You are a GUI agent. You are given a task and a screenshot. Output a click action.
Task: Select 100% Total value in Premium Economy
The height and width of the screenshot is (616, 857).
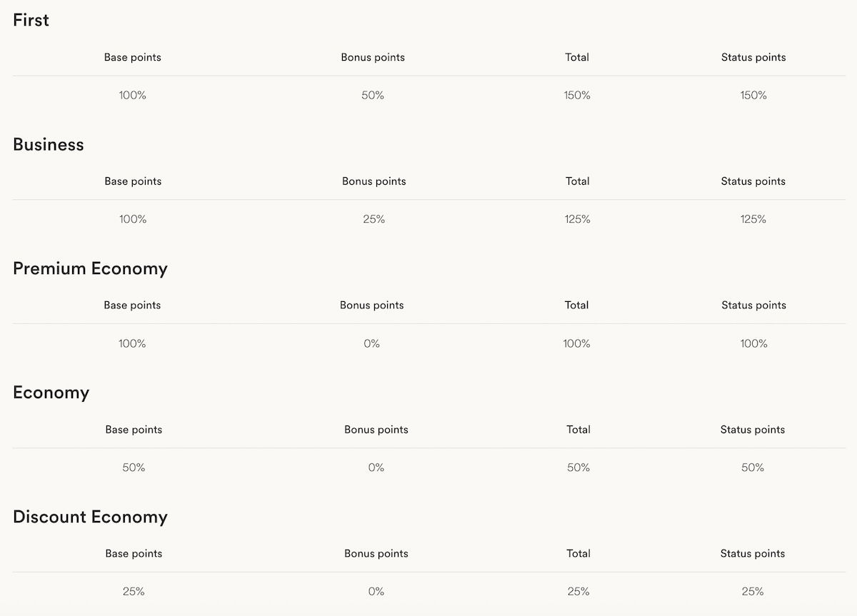[576, 343]
